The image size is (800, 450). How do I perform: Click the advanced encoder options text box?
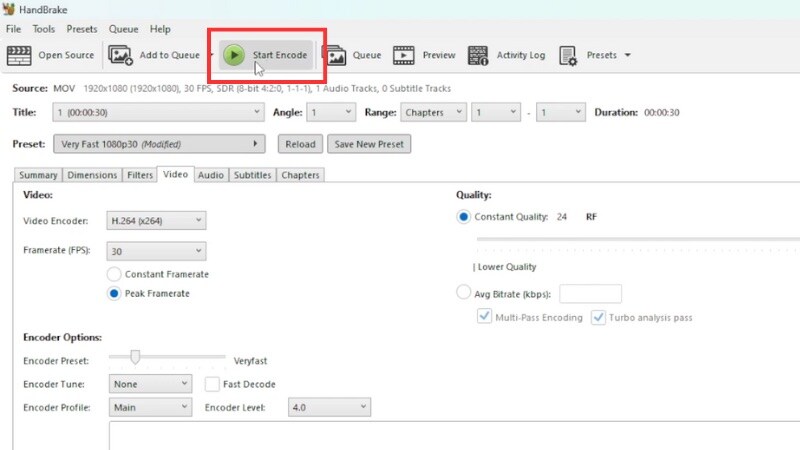click(454, 436)
